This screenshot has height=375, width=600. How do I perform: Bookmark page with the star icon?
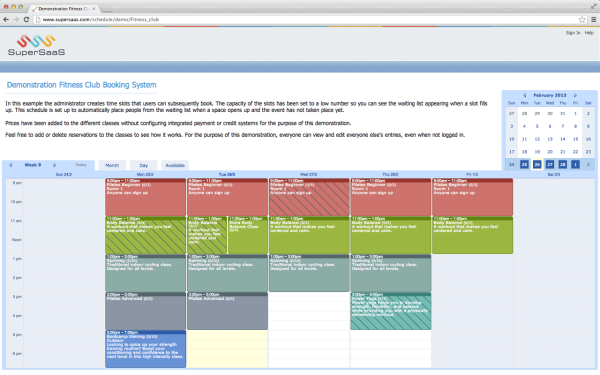click(x=582, y=20)
